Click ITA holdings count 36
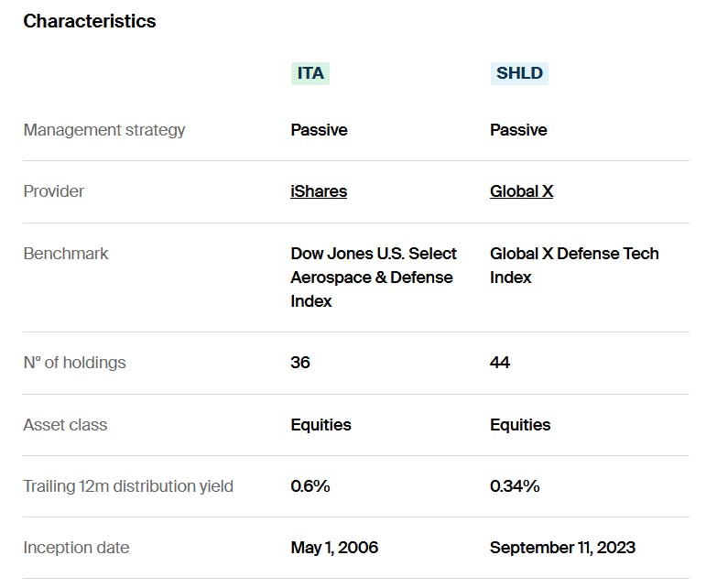 point(300,363)
